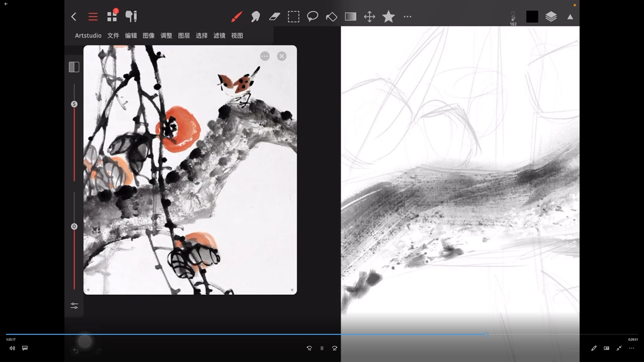Open the star favorites tool
This screenshot has width=644, height=362.
(388, 16)
